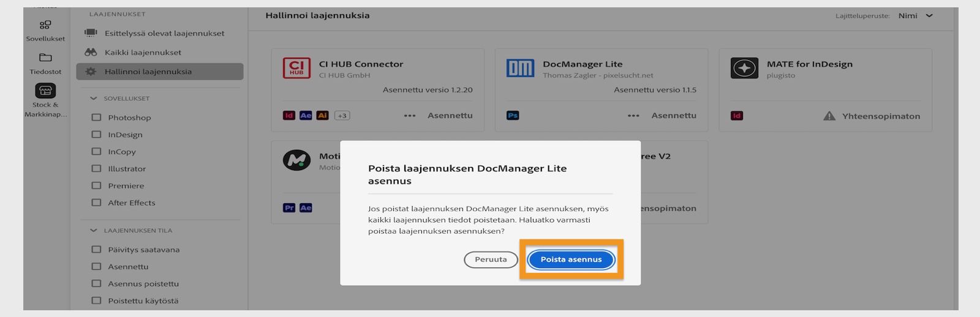
Task: Click Asennettu status on DocManager Lite card
Action: (x=674, y=116)
